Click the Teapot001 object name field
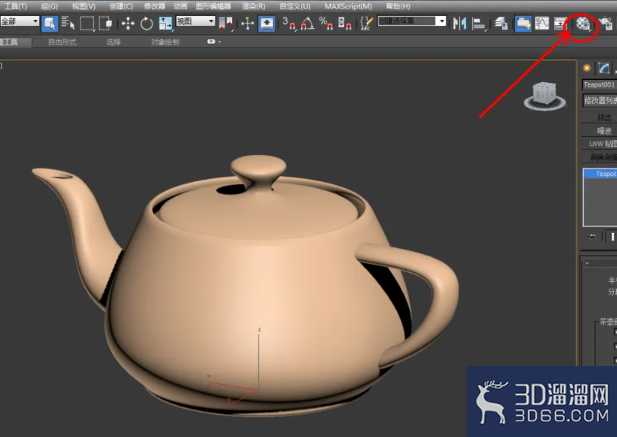 coord(599,85)
